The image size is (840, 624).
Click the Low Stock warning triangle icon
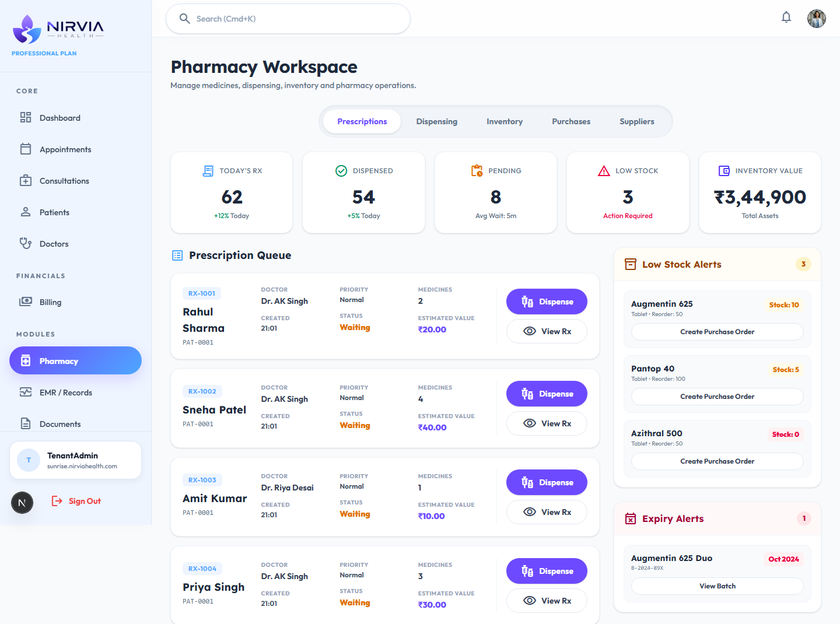604,171
